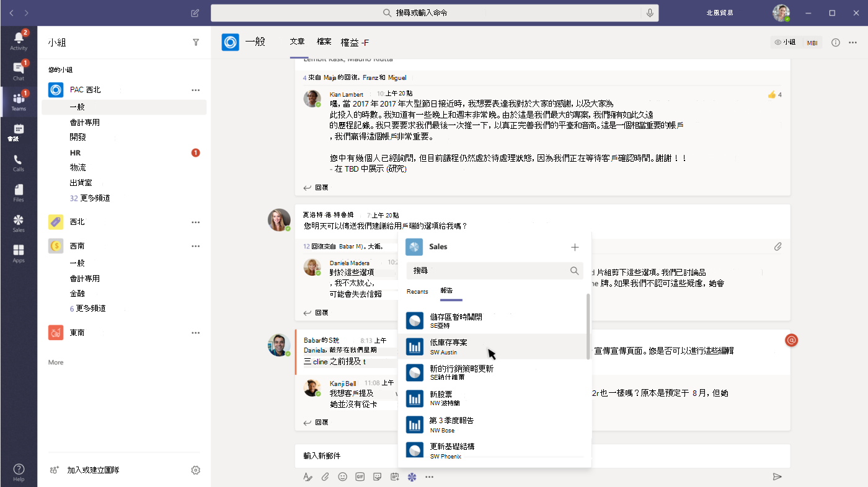Click the back navigation arrow
The width and height of the screenshot is (868, 487).
(11, 12)
